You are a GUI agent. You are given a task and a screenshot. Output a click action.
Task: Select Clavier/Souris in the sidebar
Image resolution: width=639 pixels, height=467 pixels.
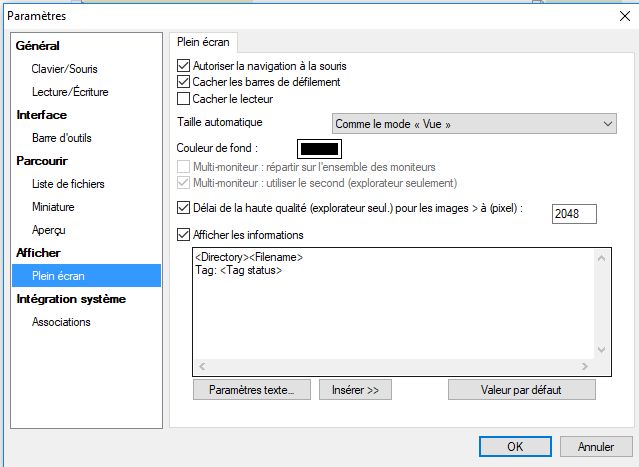pos(64,69)
